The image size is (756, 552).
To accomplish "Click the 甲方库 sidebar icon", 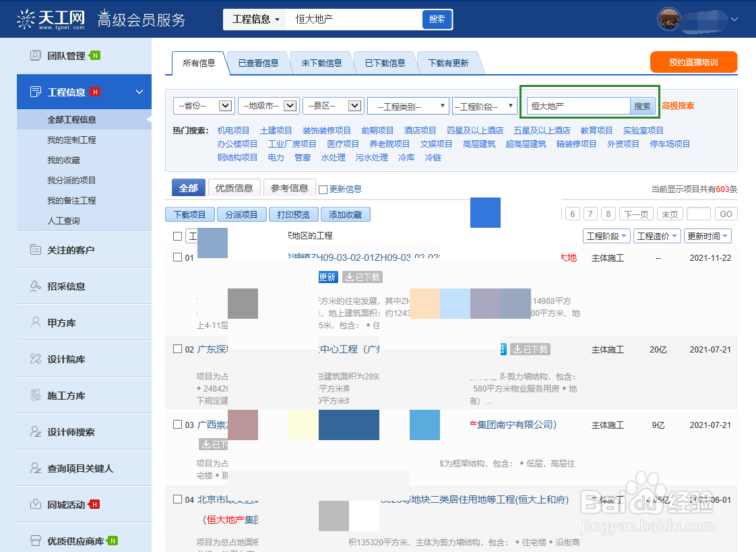I will point(35,323).
